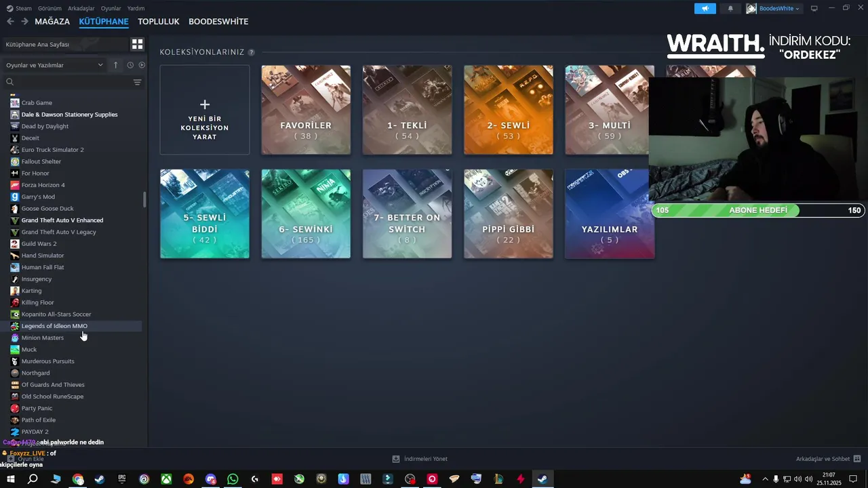Show recent activity clock filter icon
Screen dimensions: 868x488
click(x=130, y=65)
